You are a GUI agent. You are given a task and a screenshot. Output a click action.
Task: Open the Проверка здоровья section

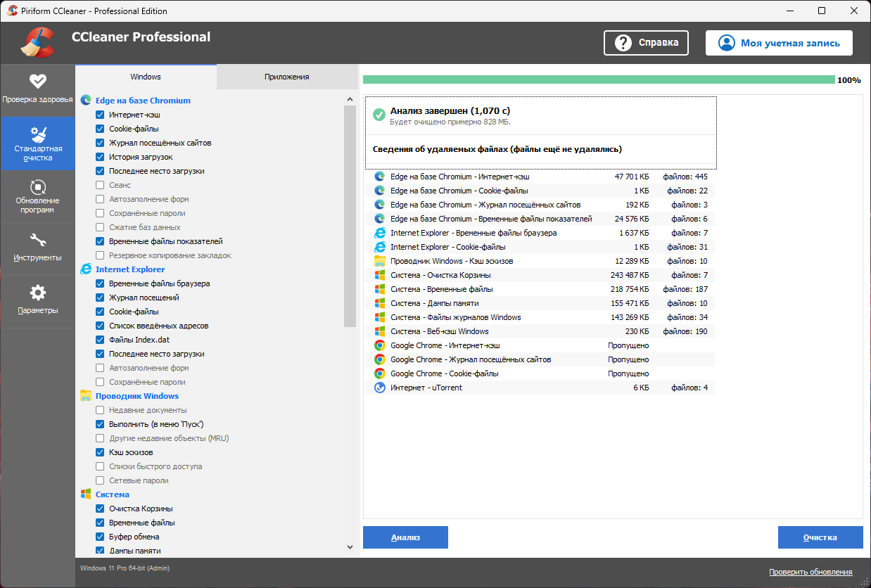tap(37, 90)
